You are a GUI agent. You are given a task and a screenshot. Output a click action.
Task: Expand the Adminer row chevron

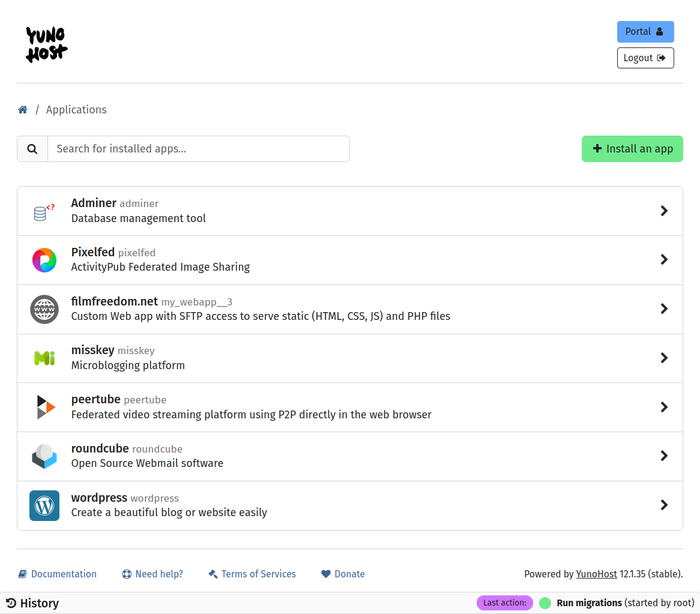tap(664, 211)
